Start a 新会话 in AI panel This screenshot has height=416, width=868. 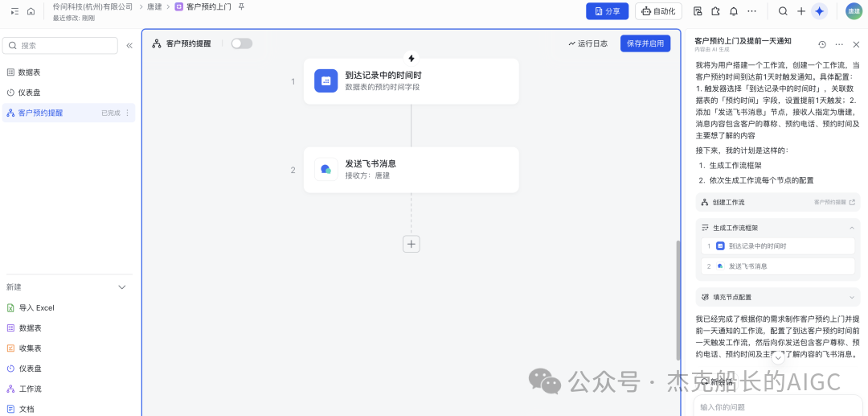pos(717,381)
